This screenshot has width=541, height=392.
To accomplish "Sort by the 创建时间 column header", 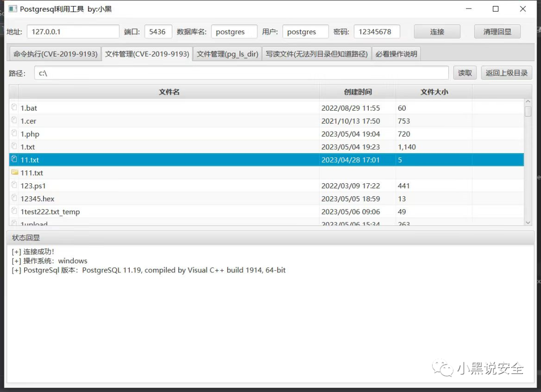I will tap(358, 92).
